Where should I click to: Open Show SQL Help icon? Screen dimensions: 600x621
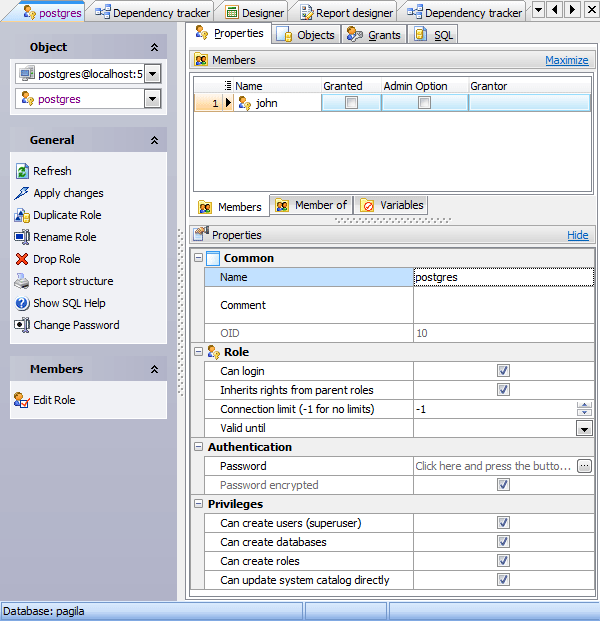point(22,303)
